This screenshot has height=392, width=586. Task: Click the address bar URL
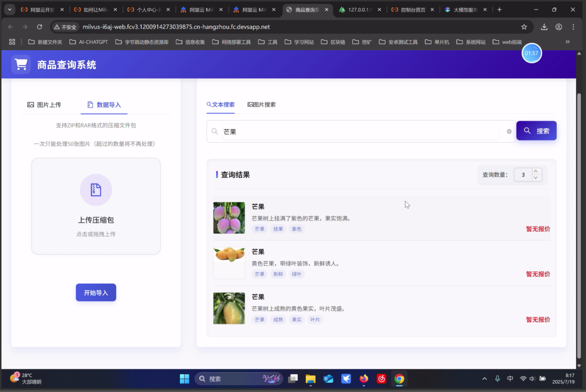(176, 27)
